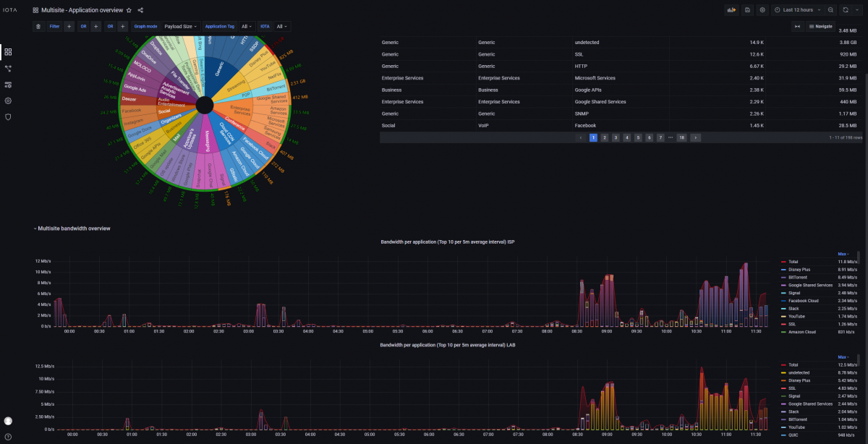Star the Multisite dashboard as favorite

(129, 10)
